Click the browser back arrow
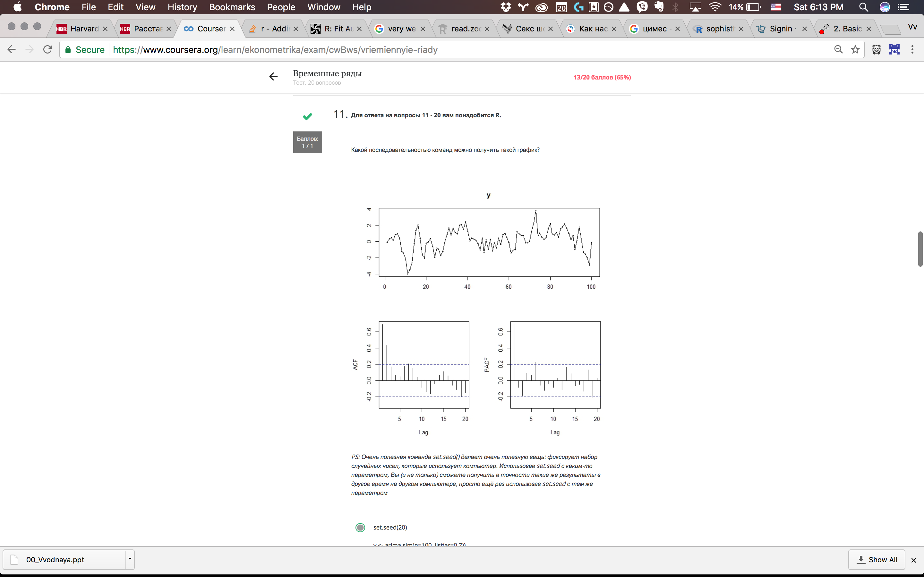The height and width of the screenshot is (577, 924). (12, 50)
